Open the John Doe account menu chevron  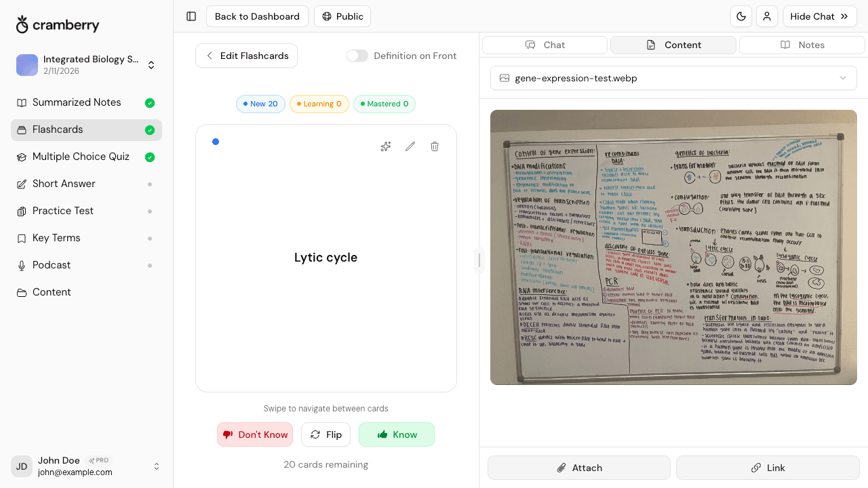click(x=157, y=466)
